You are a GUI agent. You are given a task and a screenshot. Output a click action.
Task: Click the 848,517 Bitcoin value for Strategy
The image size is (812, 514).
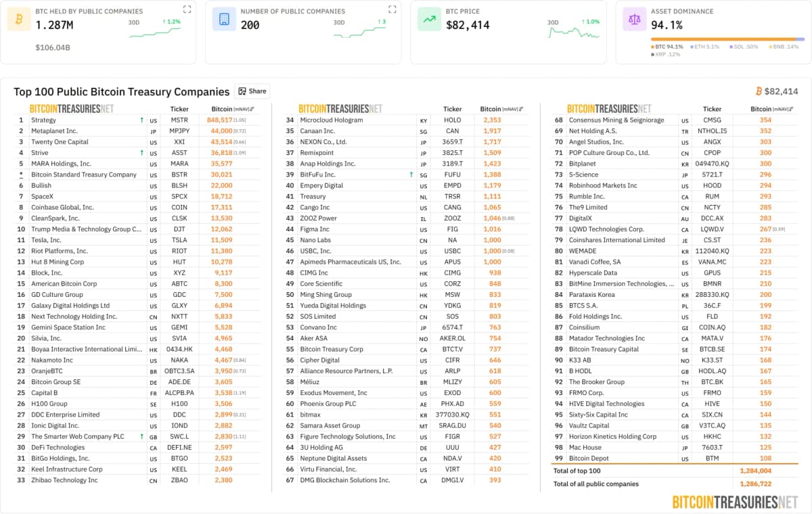click(219, 120)
